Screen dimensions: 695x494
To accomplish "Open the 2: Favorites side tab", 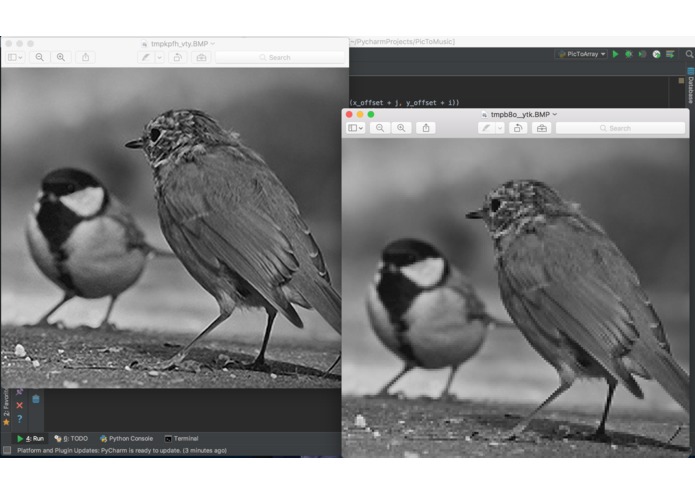I will [6, 407].
